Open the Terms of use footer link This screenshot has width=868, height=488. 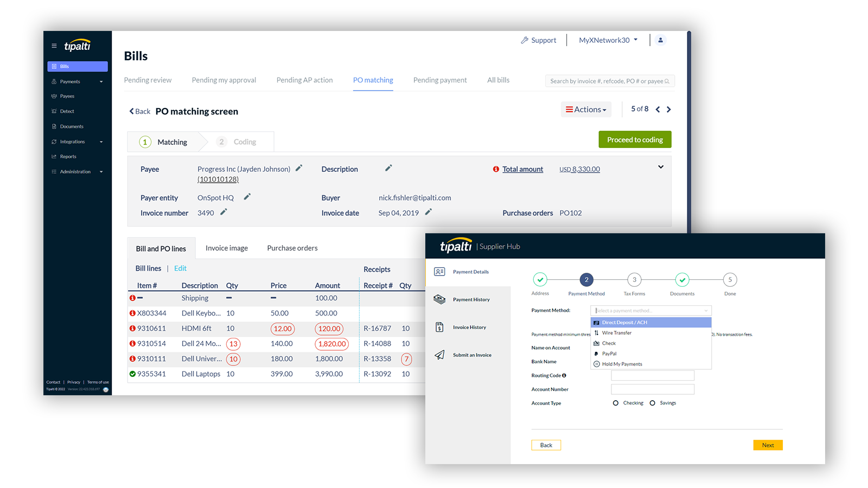(x=98, y=382)
